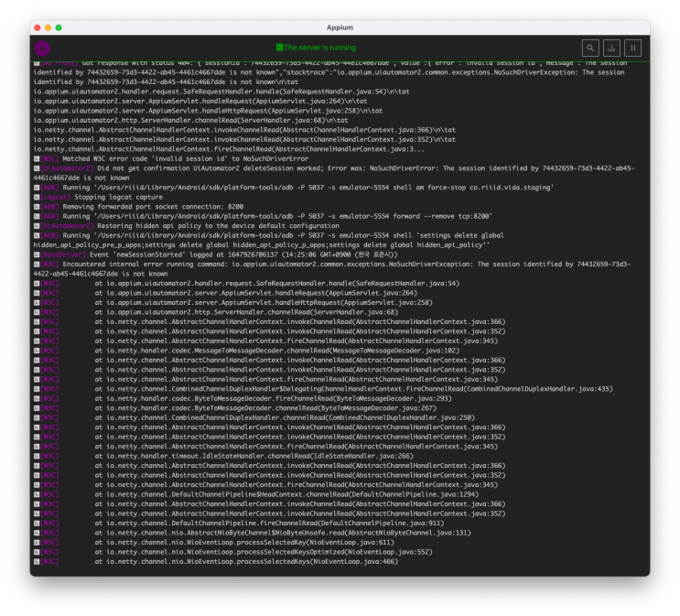Viewport: 680px width, 616px height.
Task: Minimize the Appium window with yellow button
Action: 49,27
